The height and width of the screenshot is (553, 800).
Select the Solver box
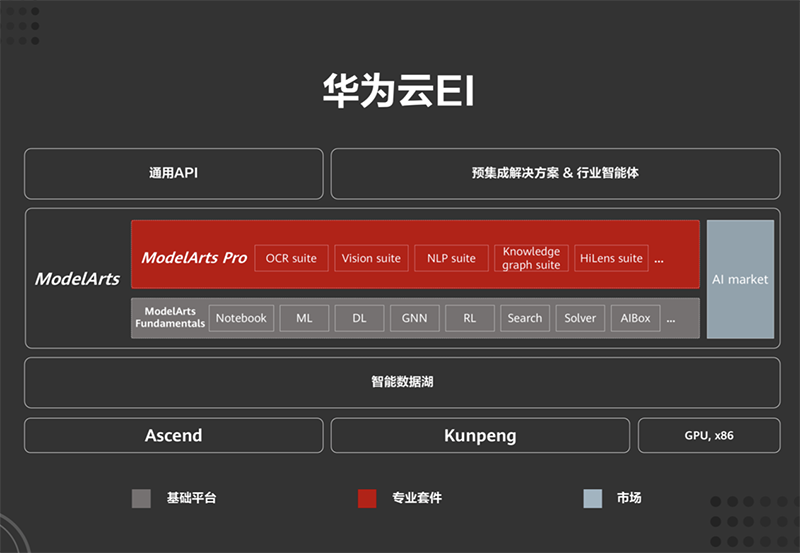tap(580, 318)
